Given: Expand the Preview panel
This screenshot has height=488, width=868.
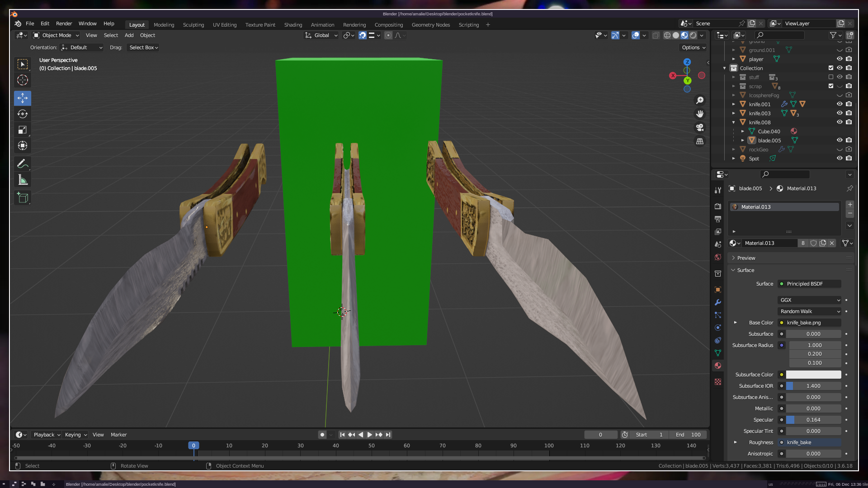Looking at the screenshot, I should coord(746,258).
